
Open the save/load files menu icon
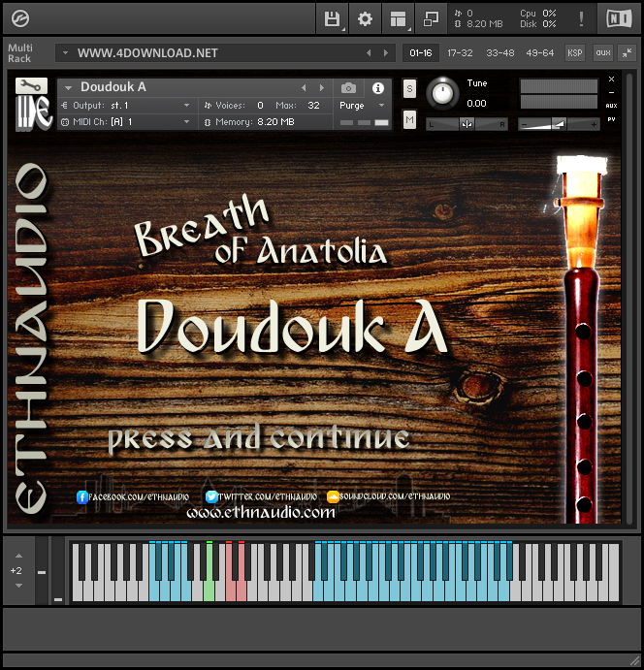pos(332,18)
